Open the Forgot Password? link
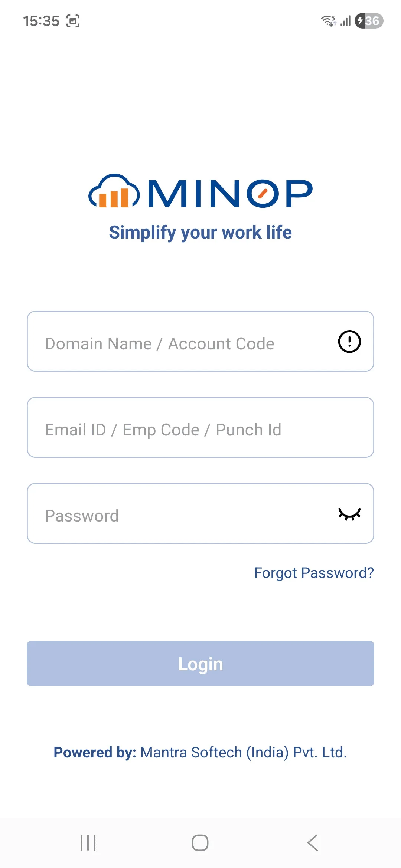401x868 pixels. [314, 573]
